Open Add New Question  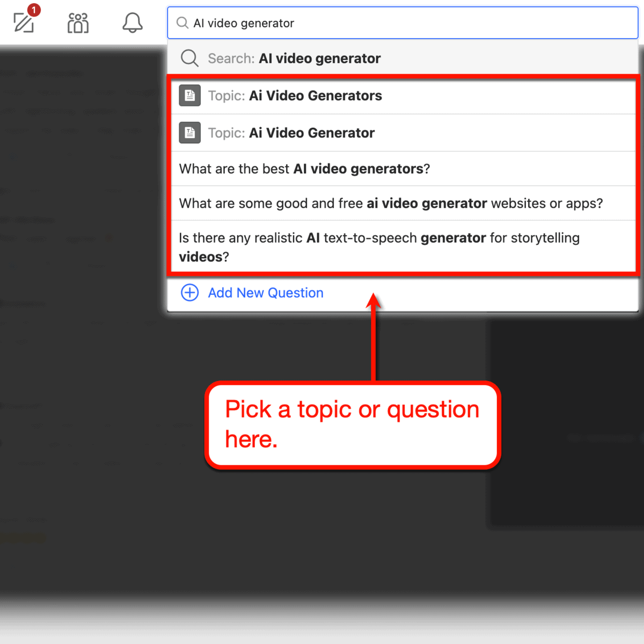pyautogui.click(x=266, y=293)
